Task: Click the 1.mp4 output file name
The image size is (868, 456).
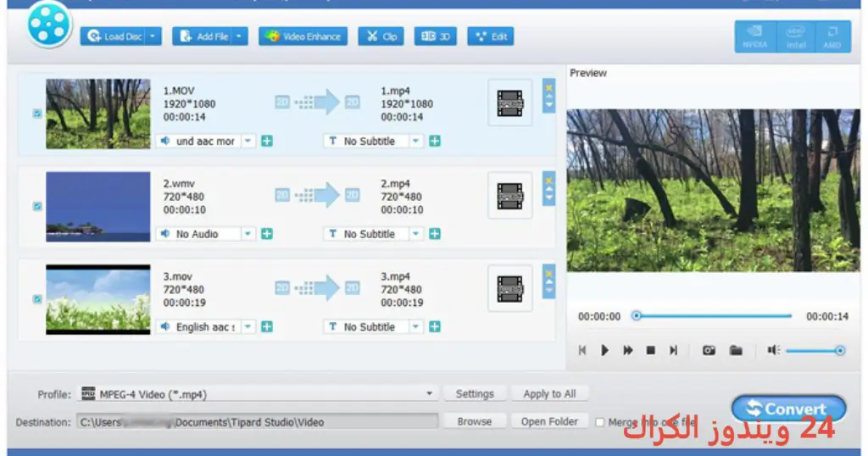Action: point(395,91)
